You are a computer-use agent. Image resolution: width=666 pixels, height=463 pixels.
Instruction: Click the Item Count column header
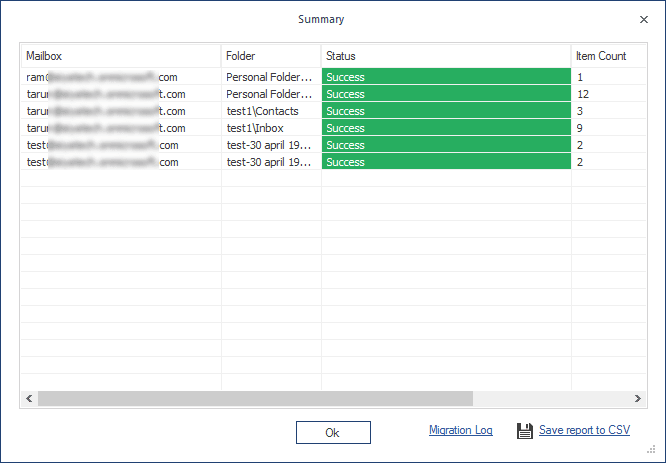click(x=608, y=56)
